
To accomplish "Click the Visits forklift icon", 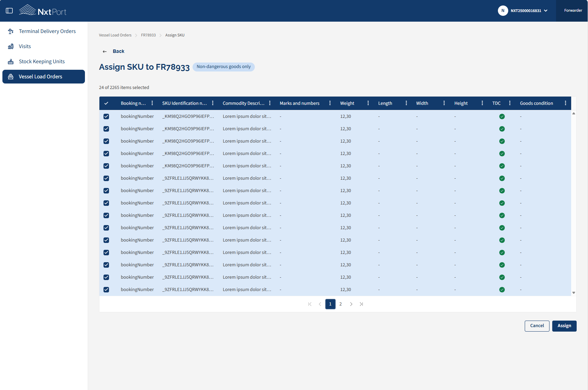I will (11, 46).
